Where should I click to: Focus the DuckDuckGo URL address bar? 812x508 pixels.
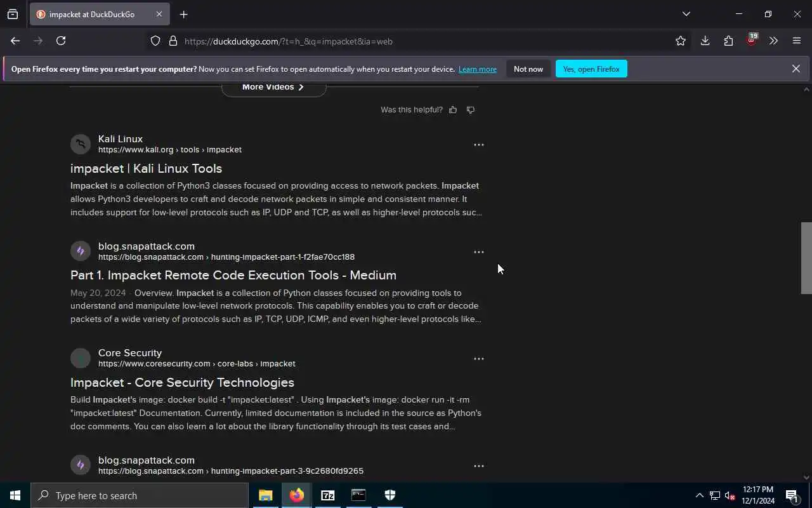pyautogui.click(x=419, y=41)
